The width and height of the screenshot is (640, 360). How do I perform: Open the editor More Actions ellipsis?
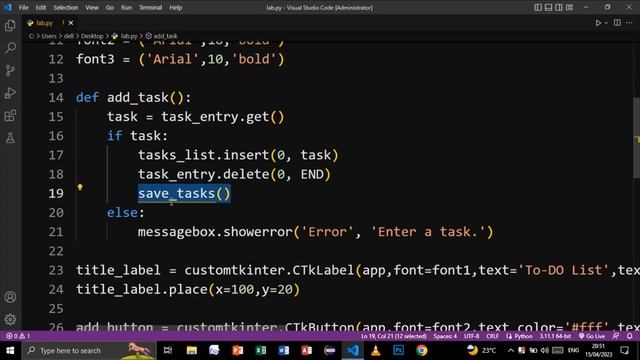click(629, 23)
